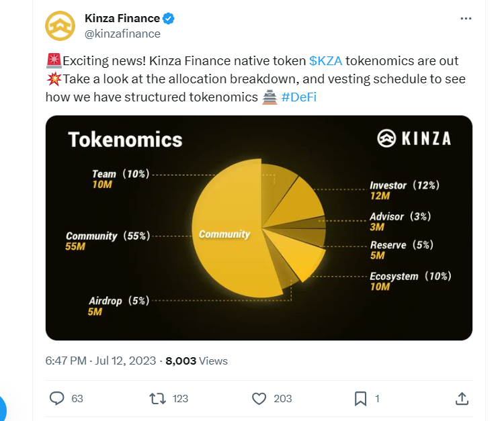
Task: Like the tweet with heart icon
Action: click(259, 399)
